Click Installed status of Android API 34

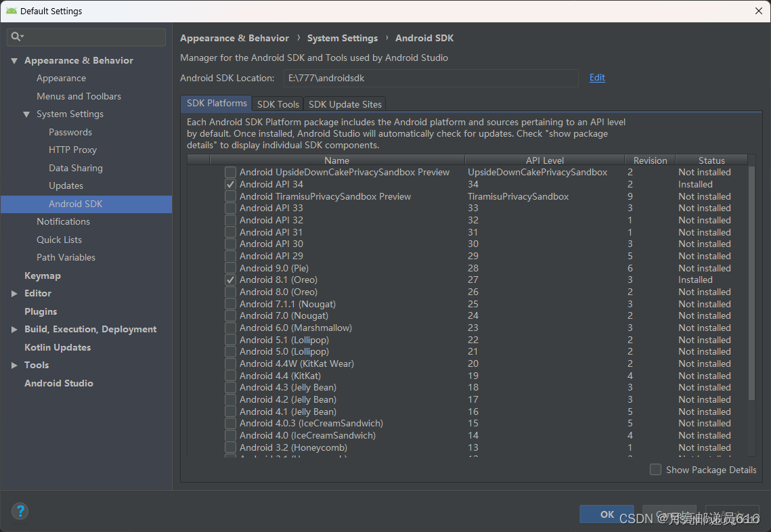[695, 184]
